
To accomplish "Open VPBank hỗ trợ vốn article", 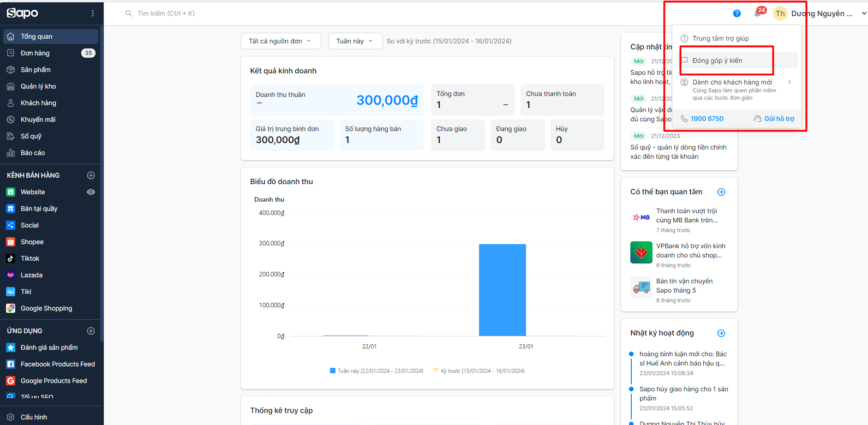I will click(678, 255).
